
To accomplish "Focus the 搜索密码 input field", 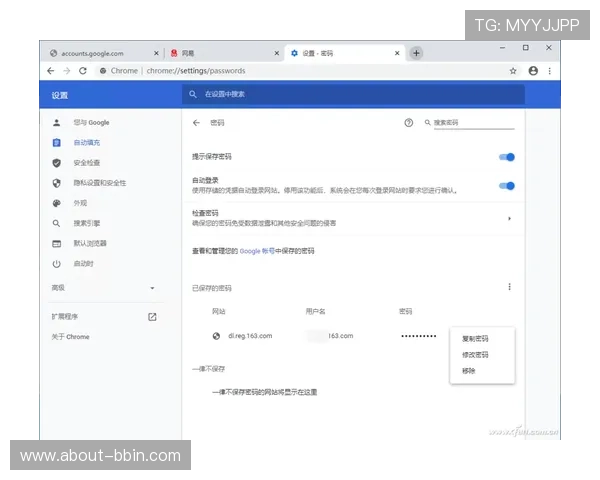I will pyautogui.click(x=474, y=122).
